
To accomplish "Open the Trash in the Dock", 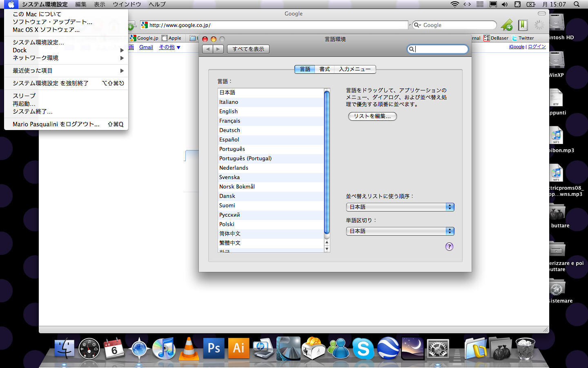I will click(525, 349).
